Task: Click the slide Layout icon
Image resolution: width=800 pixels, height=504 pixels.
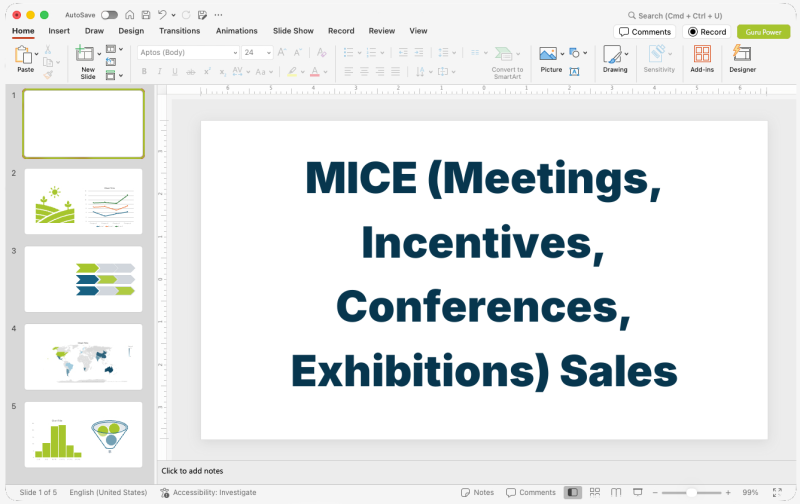Action: point(111,49)
